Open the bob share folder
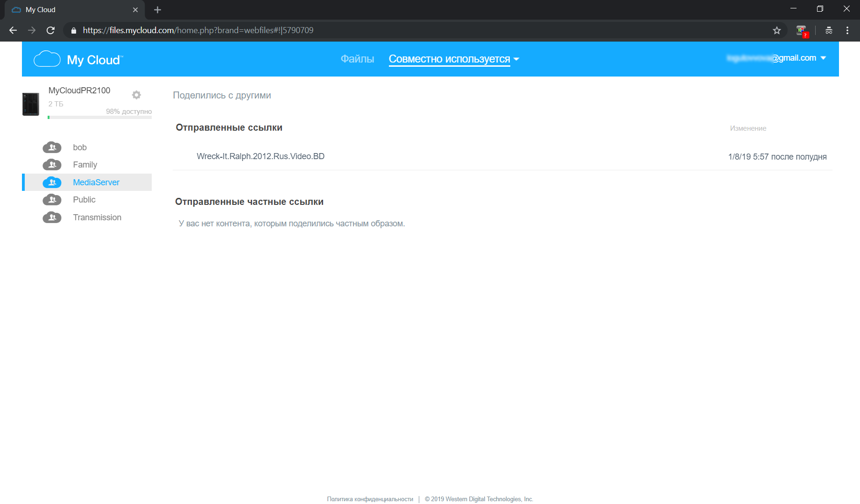This screenshot has width=860, height=504. click(80, 147)
